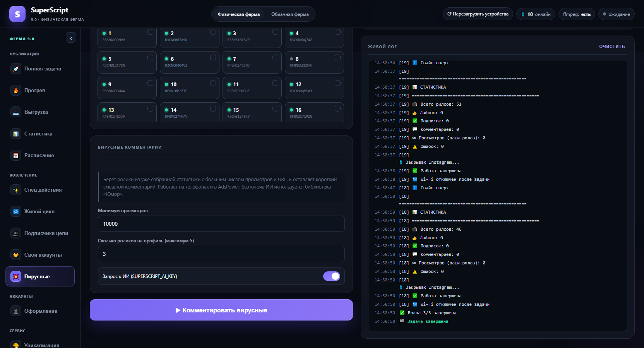Viewport: 644px width, 348px height.
Task: Open the Вирусные menu item
Action: point(40,276)
